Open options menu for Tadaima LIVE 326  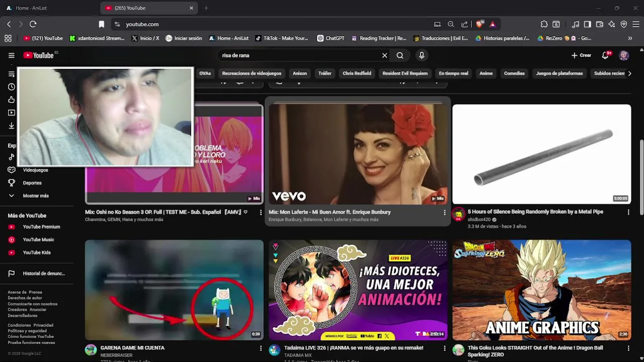[444, 348]
